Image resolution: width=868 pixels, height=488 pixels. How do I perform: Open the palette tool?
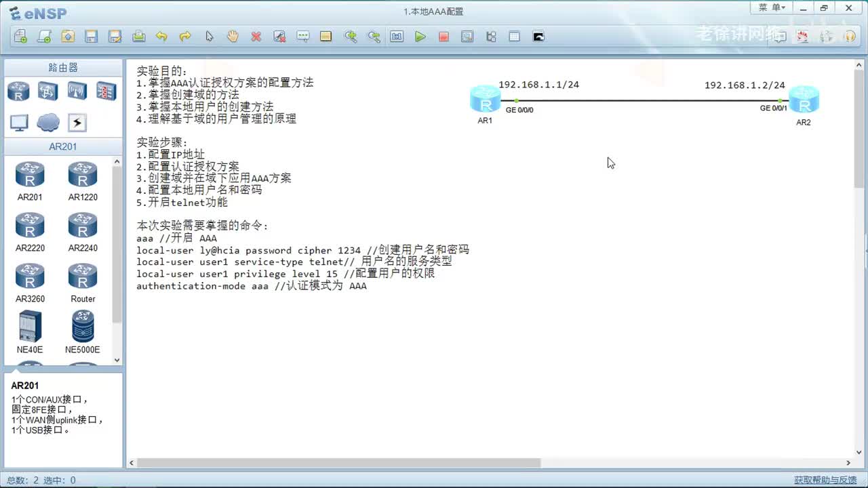(x=326, y=37)
